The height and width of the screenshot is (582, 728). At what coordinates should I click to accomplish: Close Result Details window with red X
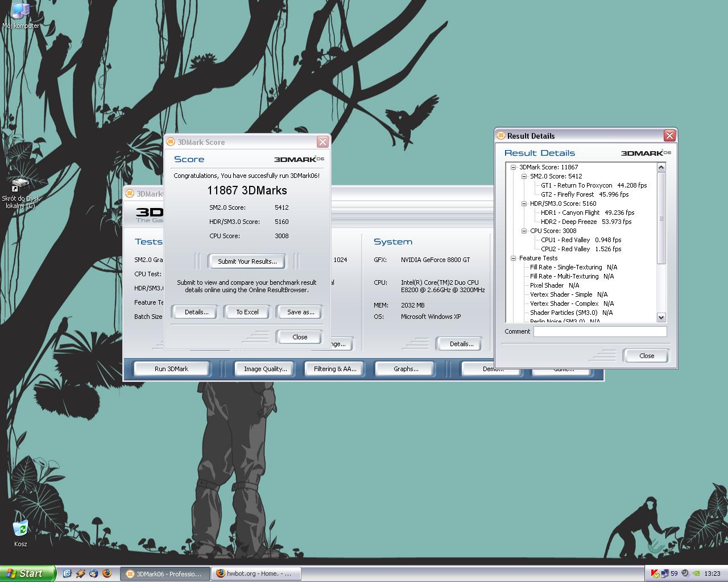tap(669, 135)
